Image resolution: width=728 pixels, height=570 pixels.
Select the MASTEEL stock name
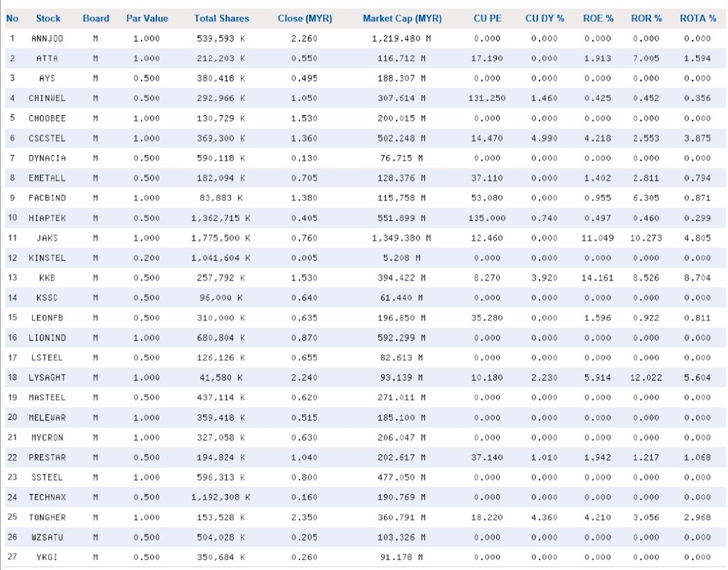click(47, 398)
